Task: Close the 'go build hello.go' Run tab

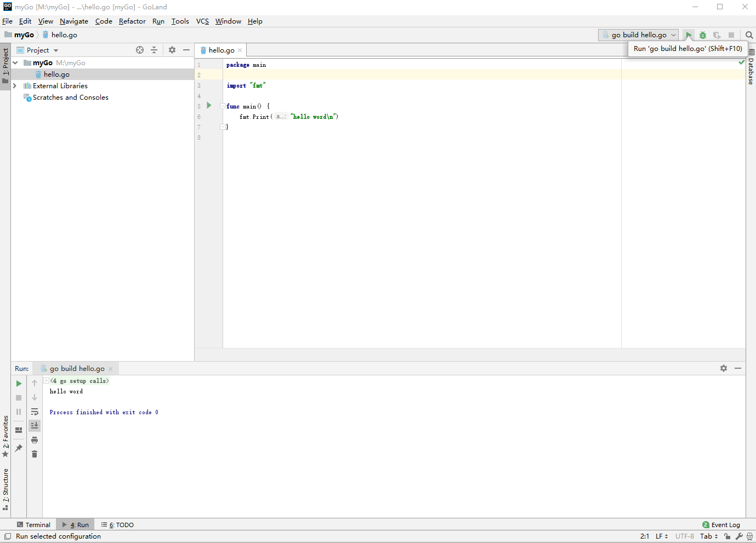Action: point(111,369)
